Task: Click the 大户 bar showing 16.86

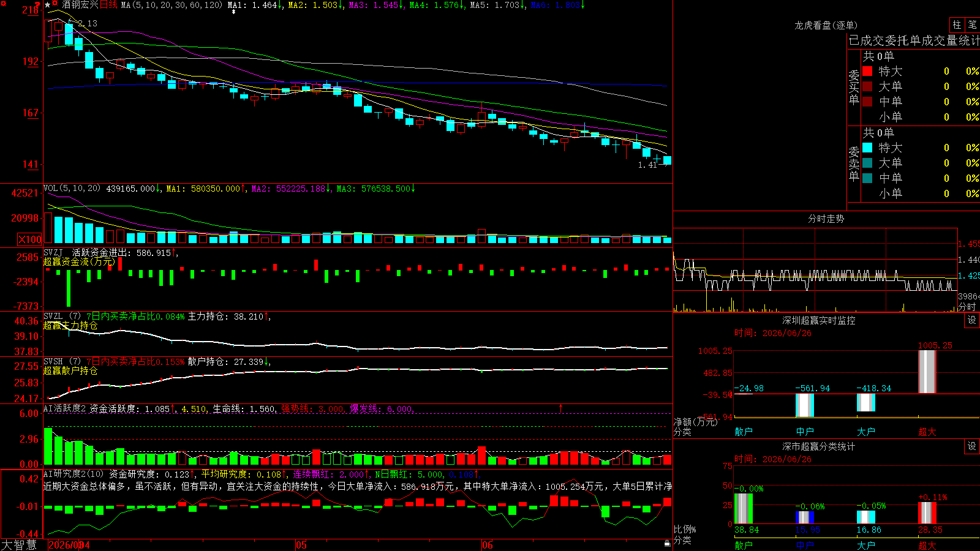Action: click(866, 517)
